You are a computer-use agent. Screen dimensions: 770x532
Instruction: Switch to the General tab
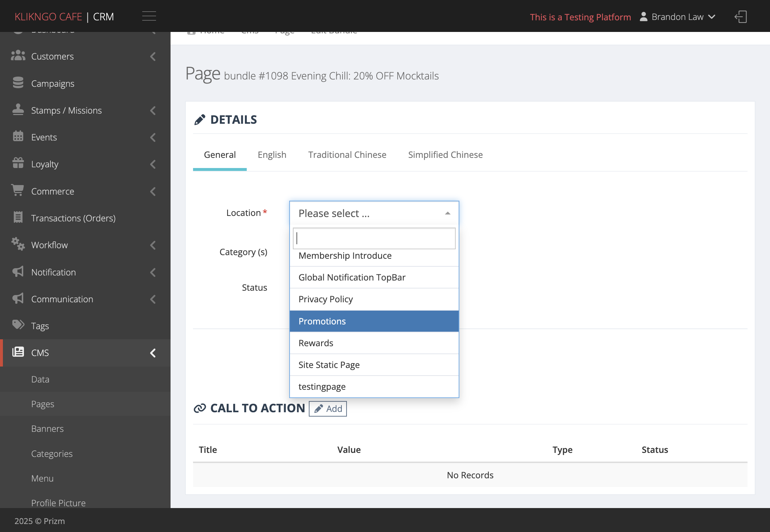tap(220, 155)
